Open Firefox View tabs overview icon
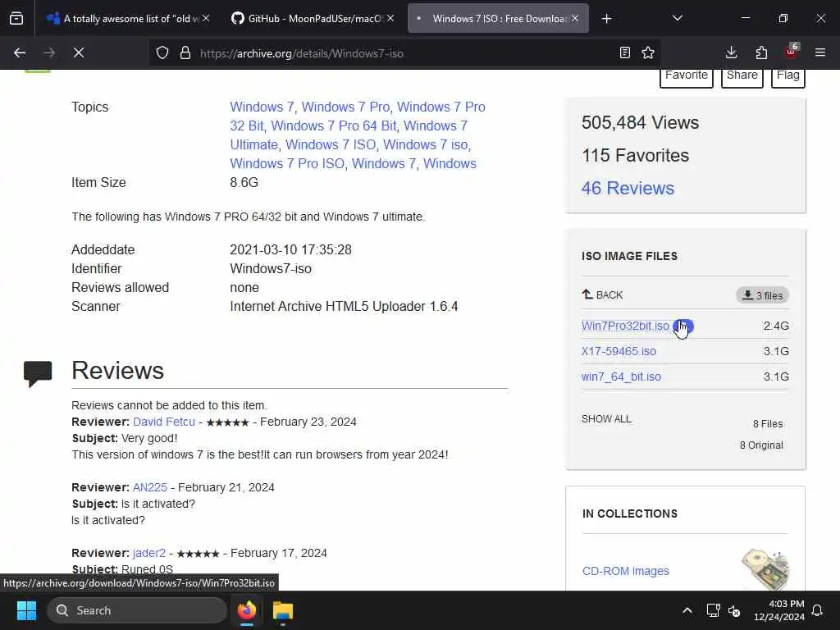The height and width of the screenshot is (630, 840). 16,19
